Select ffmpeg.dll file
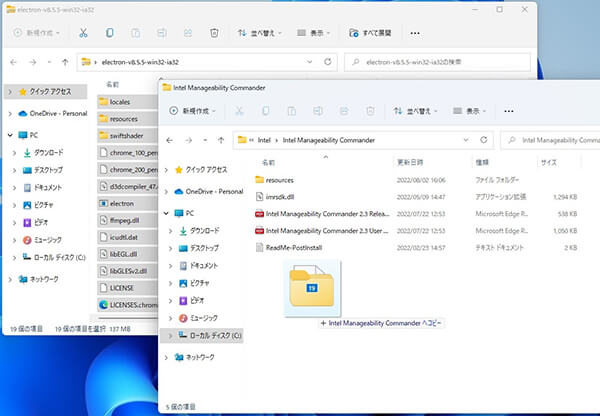Viewport: 600px width, 416px height. (127, 220)
